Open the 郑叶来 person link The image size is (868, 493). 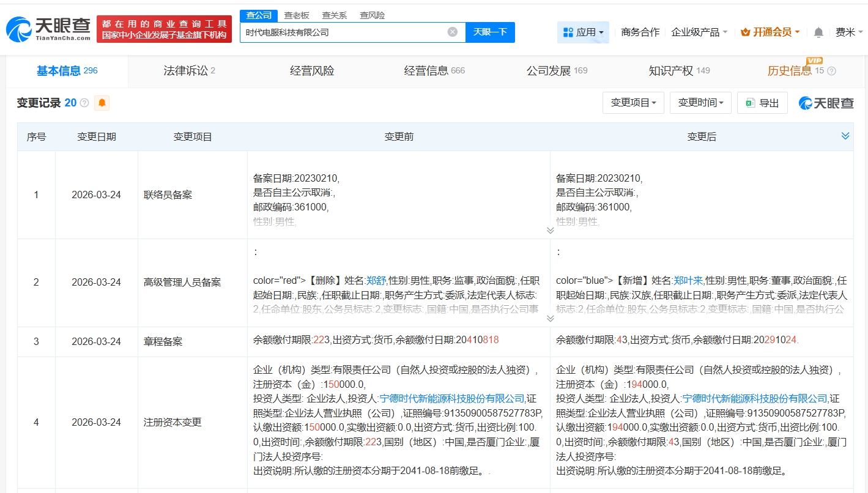click(x=688, y=281)
